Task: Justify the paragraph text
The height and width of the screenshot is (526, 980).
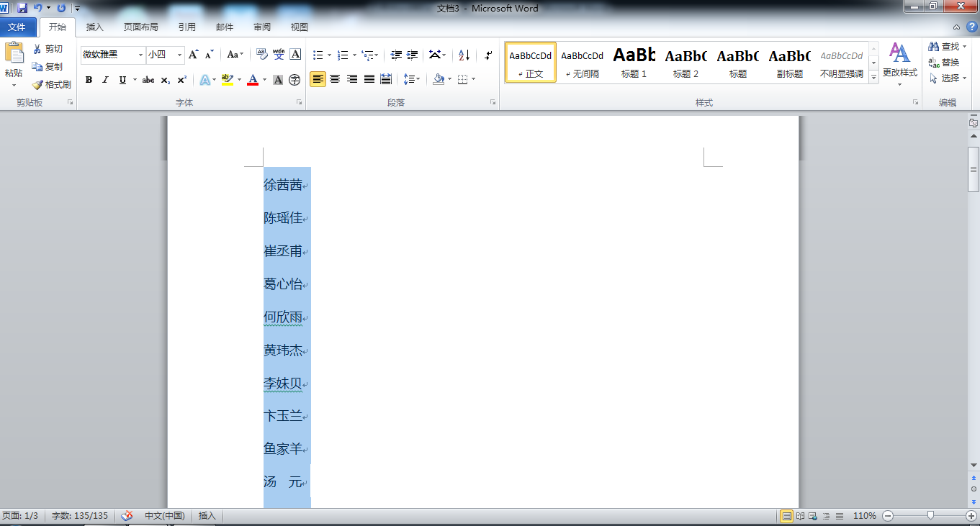Action: pyautogui.click(x=369, y=79)
